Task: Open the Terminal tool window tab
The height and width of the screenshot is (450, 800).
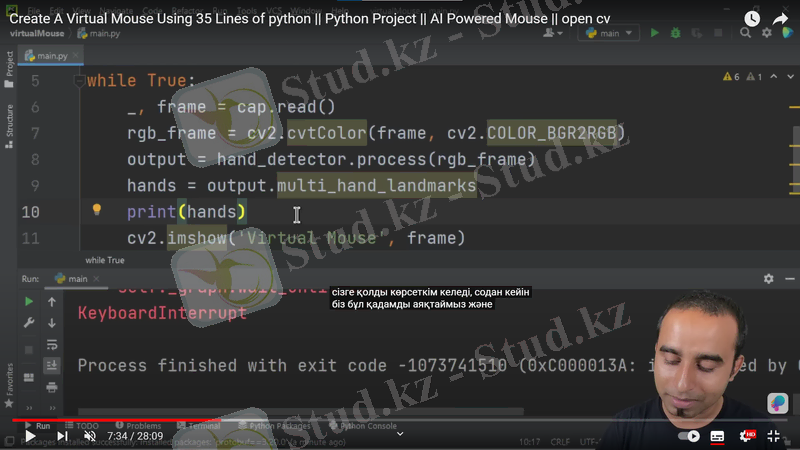Action: [x=198, y=426]
